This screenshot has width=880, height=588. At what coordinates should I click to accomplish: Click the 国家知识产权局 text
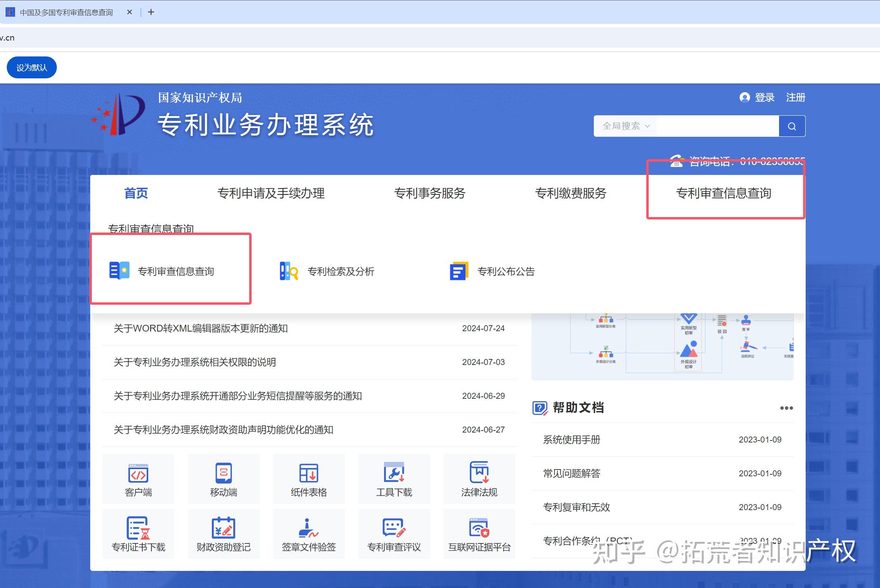click(x=200, y=97)
